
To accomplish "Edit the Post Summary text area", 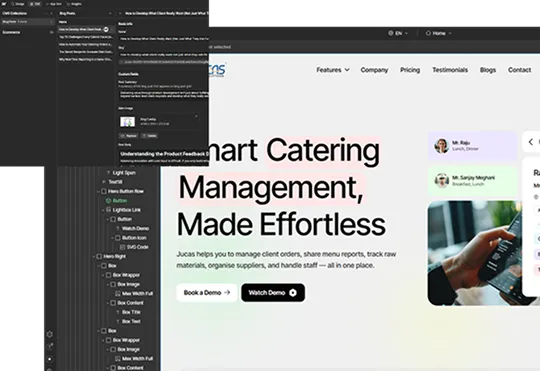I will click(x=164, y=94).
